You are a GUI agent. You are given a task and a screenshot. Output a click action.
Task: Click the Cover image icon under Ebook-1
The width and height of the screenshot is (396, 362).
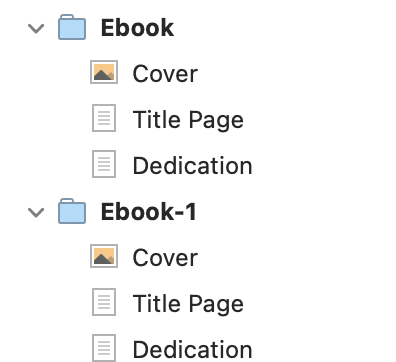tap(104, 256)
